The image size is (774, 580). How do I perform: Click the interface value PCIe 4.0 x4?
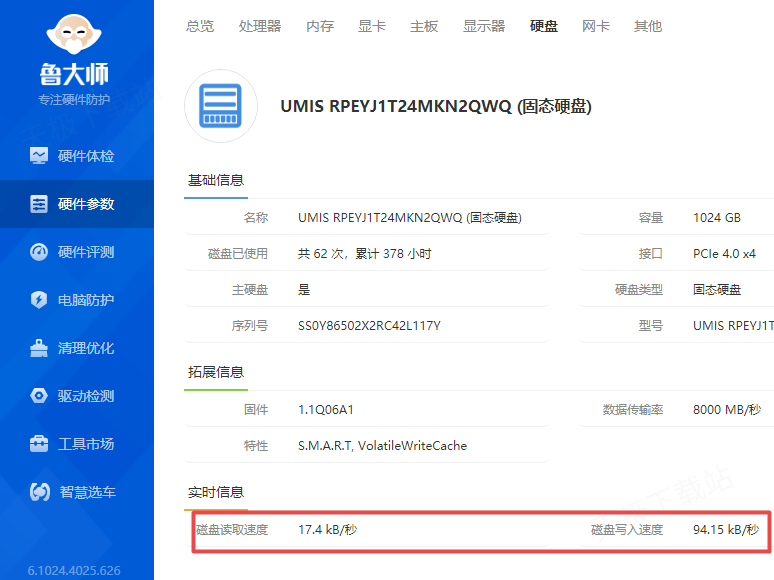pos(724,254)
